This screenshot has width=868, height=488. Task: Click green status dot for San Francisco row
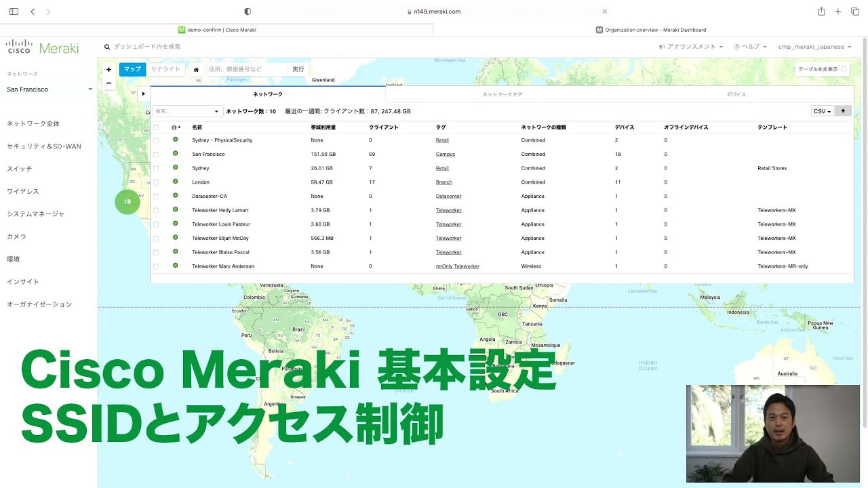(x=175, y=153)
